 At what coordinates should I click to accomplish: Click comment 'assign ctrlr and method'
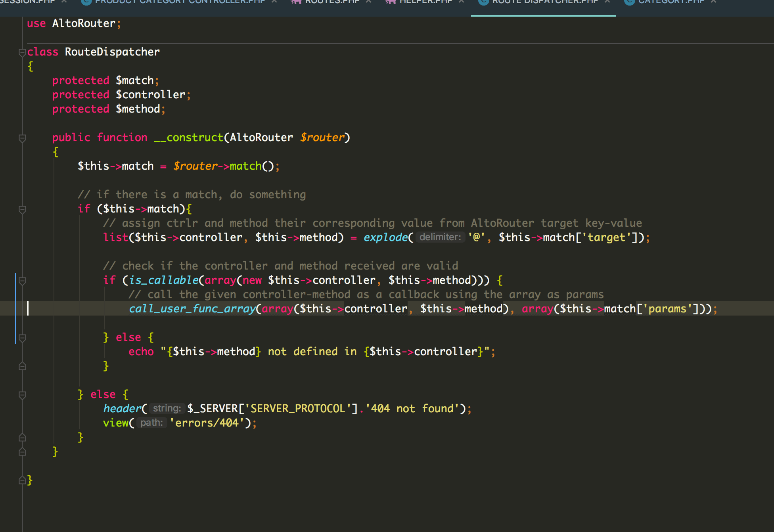[372, 223]
